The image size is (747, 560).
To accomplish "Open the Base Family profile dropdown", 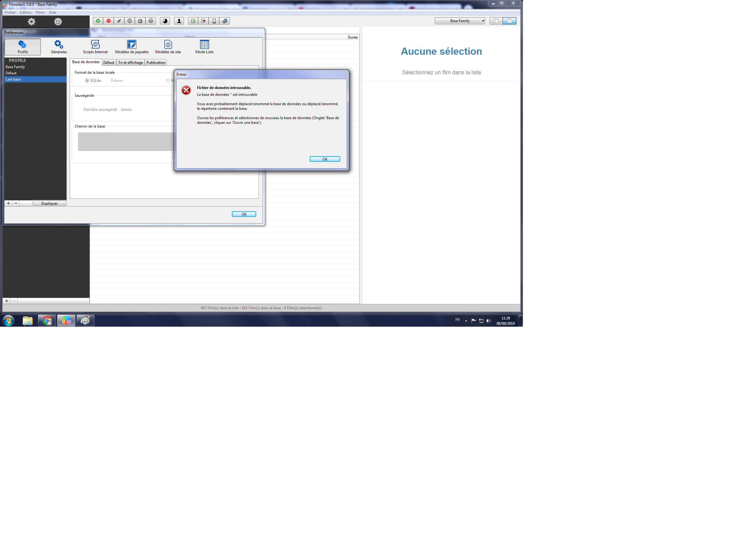I will click(460, 21).
